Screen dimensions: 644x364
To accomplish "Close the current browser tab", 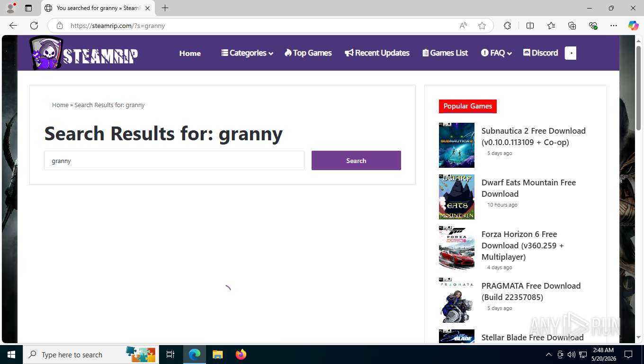I will (x=147, y=8).
